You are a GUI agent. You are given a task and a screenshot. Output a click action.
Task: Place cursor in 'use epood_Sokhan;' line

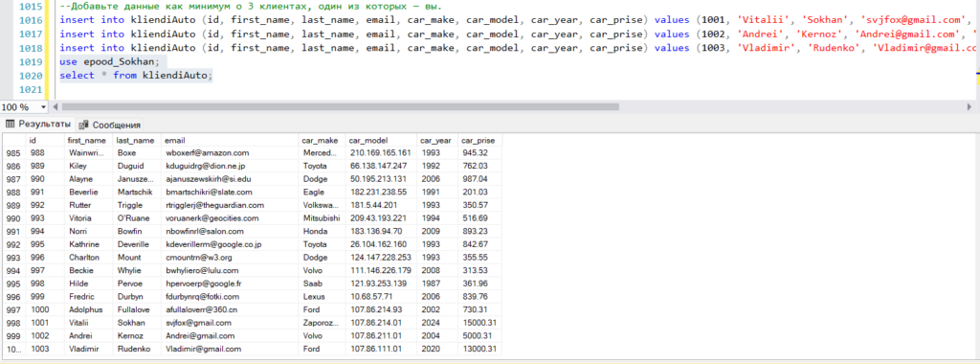[110, 61]
